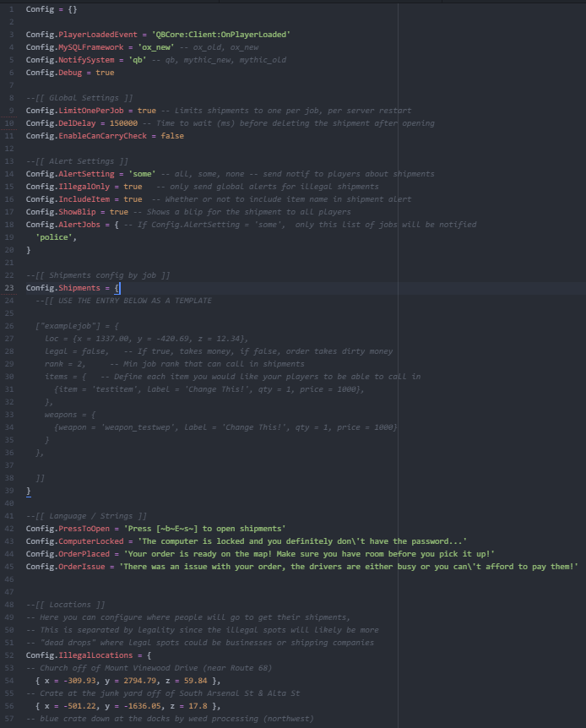The width and height of the screenshot is (586, 728).
Task: Click line number 42 in the gutter
Action: click(x=9, y=528)
